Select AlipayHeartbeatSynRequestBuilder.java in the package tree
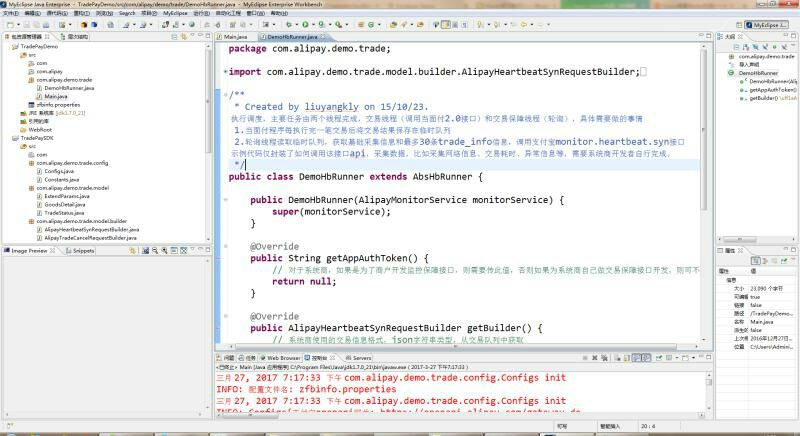Screen dimensions: 800x436 pyautogui.click(x=91, y=228)
